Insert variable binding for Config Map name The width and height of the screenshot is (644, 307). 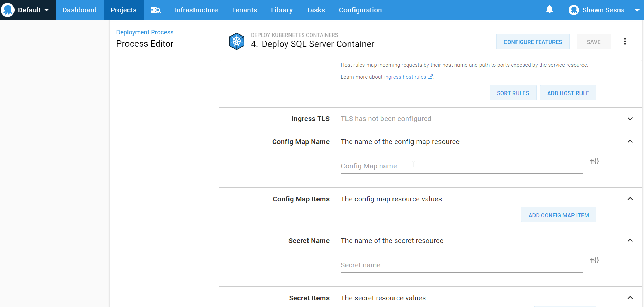594,161
